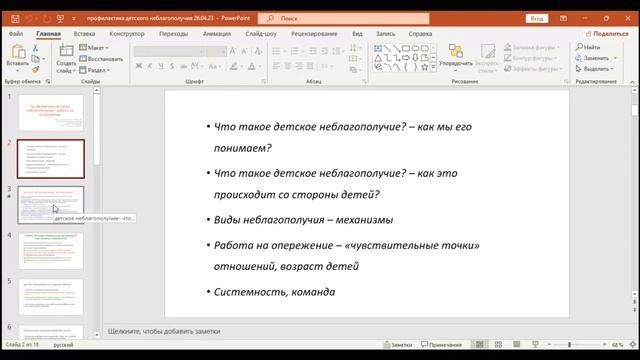Toggle align text left

tap(276, 66)
